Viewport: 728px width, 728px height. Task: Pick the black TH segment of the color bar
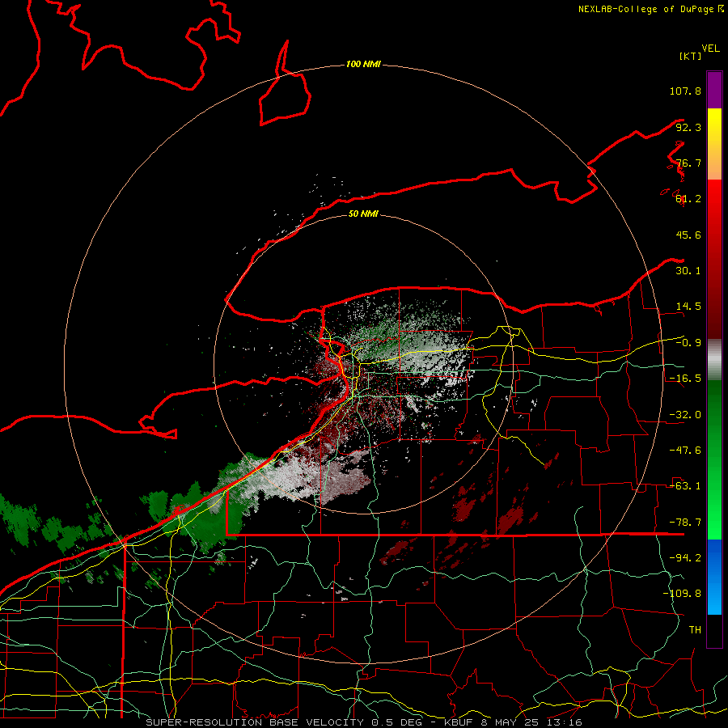click(714, 630)
